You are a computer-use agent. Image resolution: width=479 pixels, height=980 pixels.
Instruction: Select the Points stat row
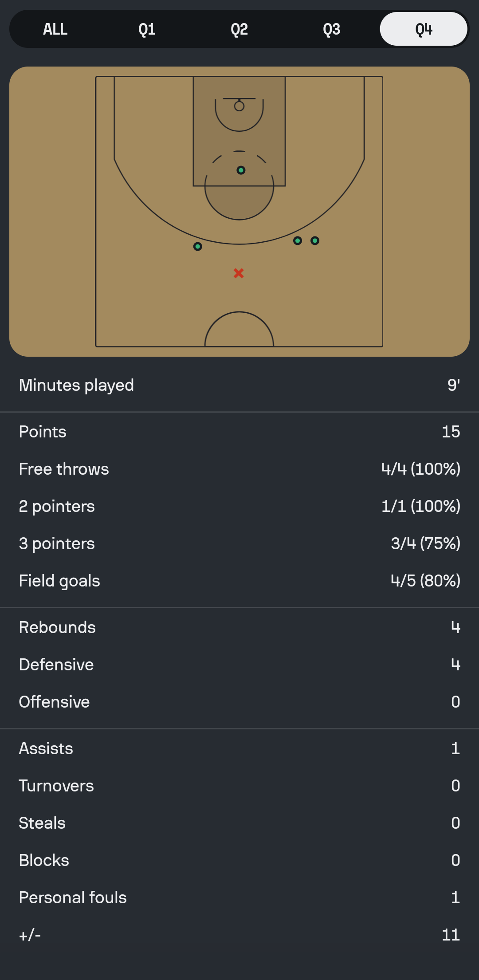coord(239,432)
